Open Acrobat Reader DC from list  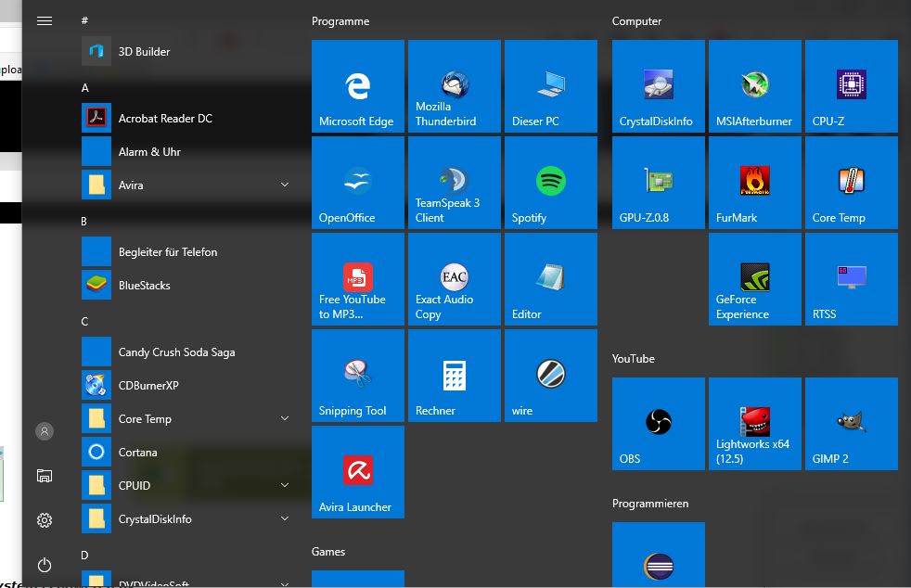pos(187,118)
